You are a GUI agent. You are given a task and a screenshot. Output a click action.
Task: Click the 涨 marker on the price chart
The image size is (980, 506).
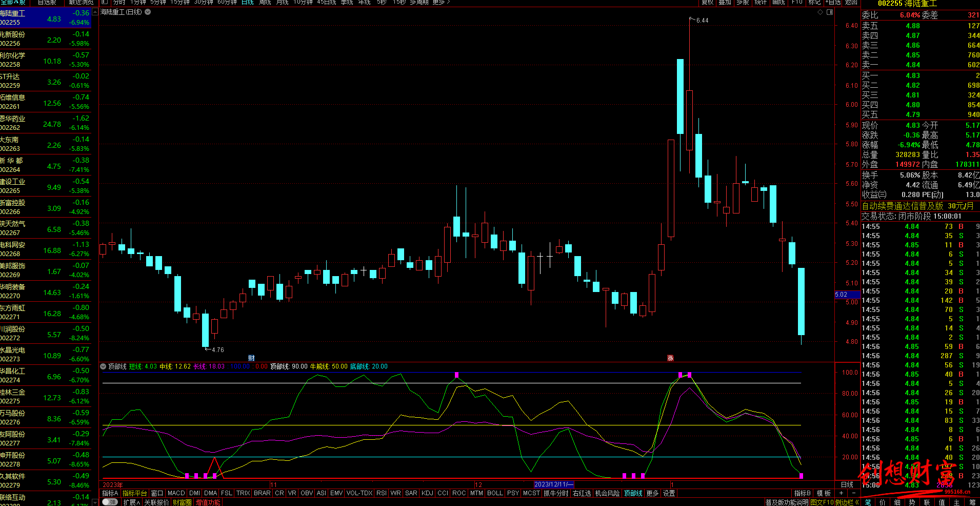670,358
